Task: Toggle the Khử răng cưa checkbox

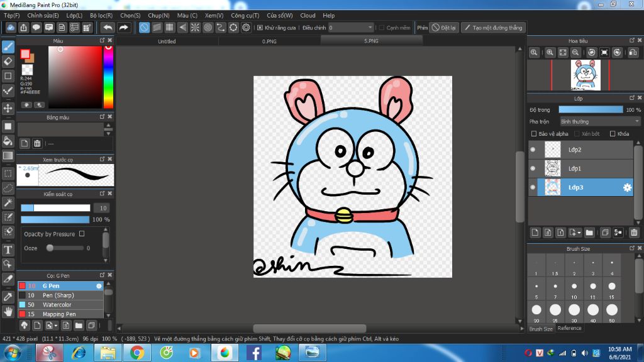Action: (260, 28)
